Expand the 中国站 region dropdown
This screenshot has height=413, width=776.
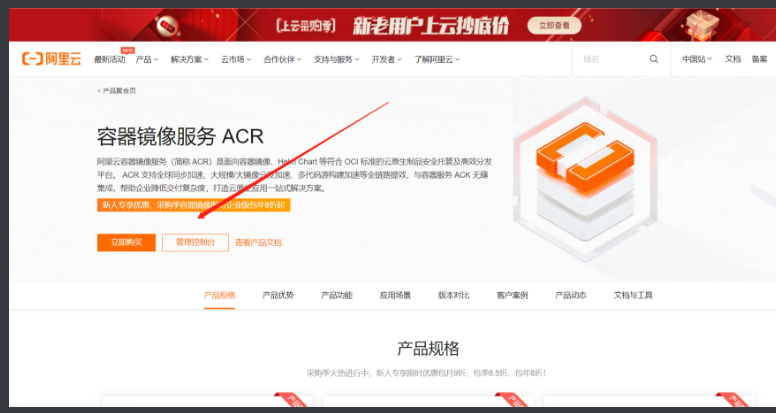pos(697,59)
